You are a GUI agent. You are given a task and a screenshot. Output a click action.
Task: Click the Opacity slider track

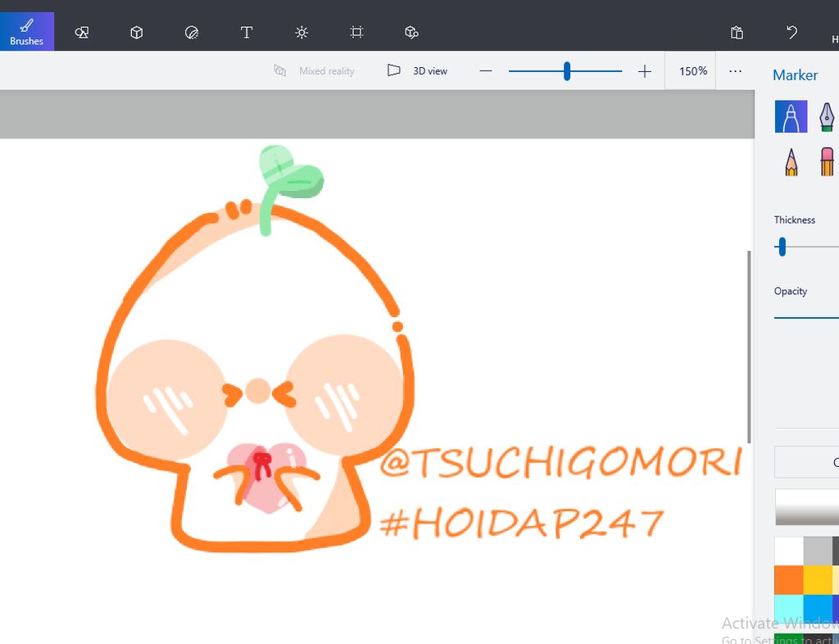[x=806, y=318]
